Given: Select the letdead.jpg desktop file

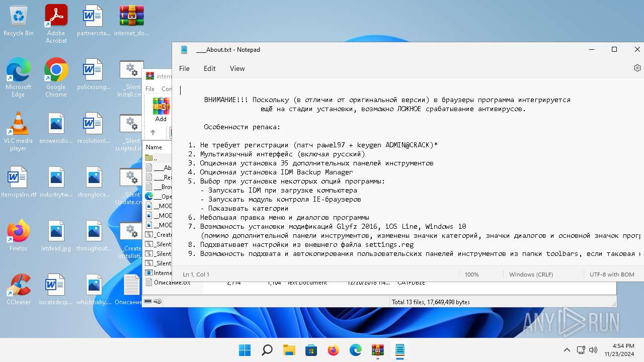Looking at the screenshot, I should (x=56, y=236).
